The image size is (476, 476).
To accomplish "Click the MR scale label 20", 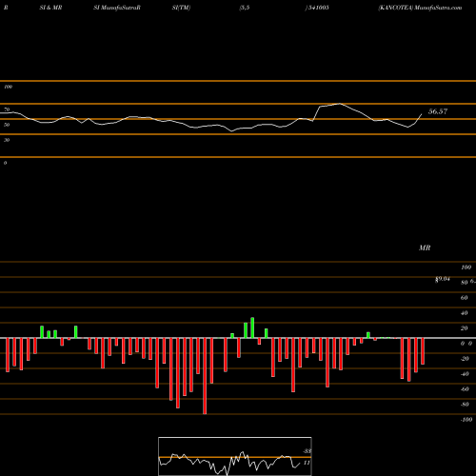I will coord(465,328).
